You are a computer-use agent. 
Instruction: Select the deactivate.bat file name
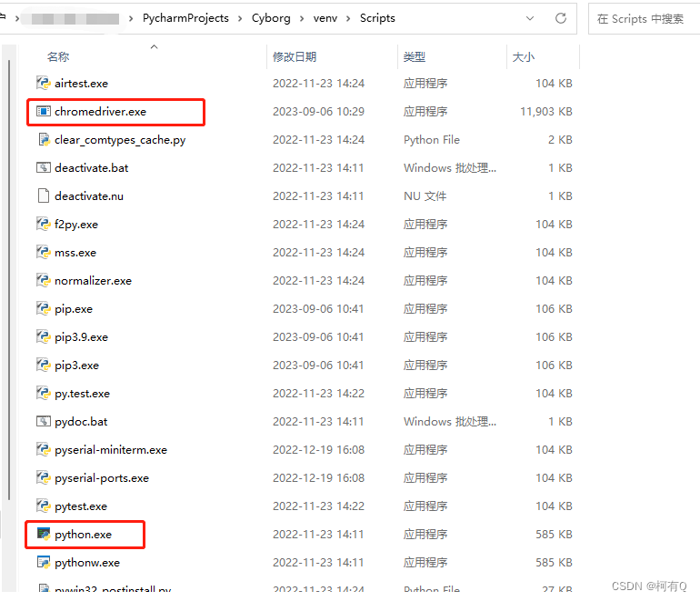(92, 168)
